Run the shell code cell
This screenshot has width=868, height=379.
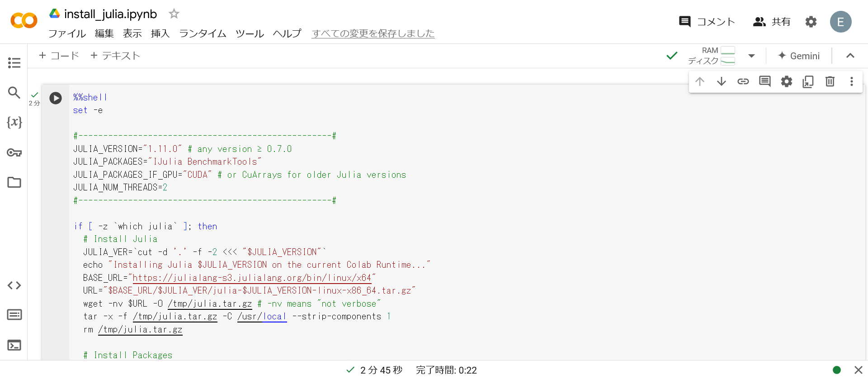[56, 98]
